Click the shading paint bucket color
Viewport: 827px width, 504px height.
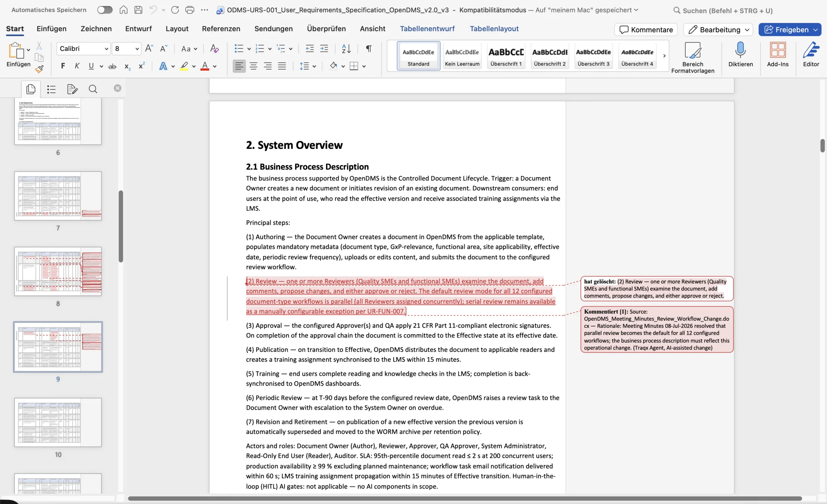coord(333,66)
